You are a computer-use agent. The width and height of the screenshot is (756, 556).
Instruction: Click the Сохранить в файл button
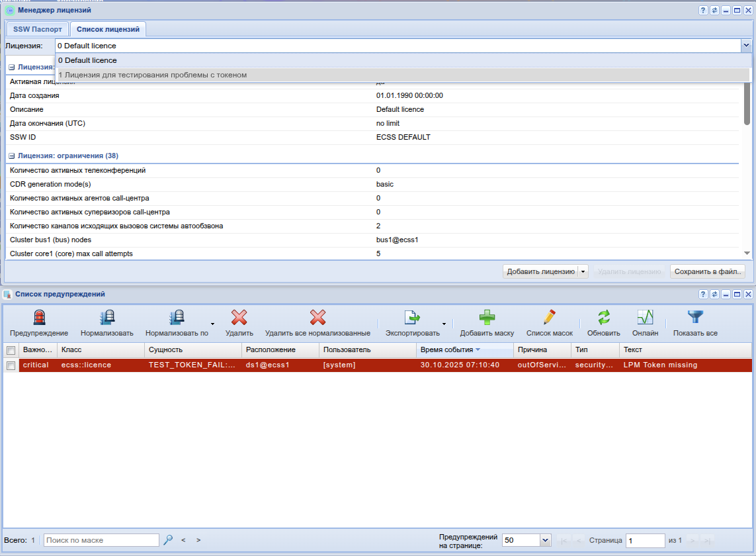click(x=707, y=272)
